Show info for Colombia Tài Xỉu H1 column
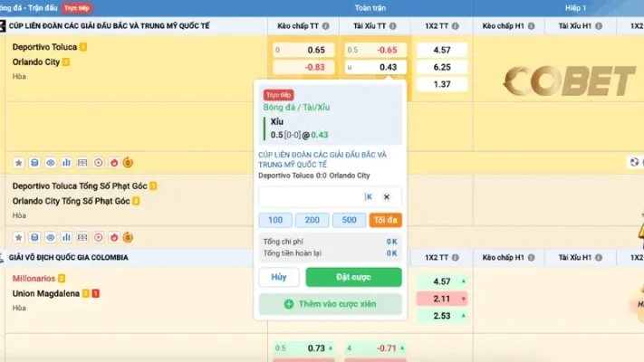Viewport: 644px width, 362px height. click(599, 257)
